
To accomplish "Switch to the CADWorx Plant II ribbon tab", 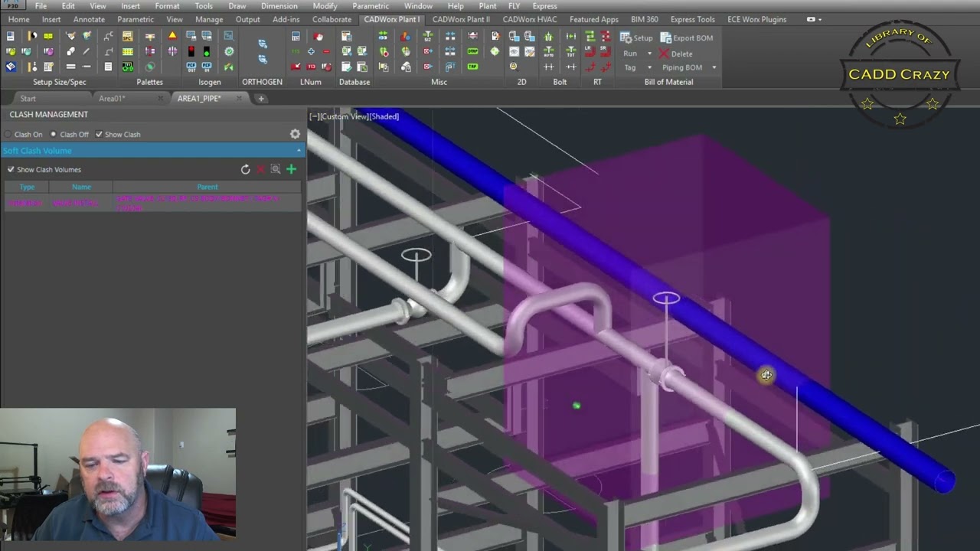I will click(x=461, y=19).
